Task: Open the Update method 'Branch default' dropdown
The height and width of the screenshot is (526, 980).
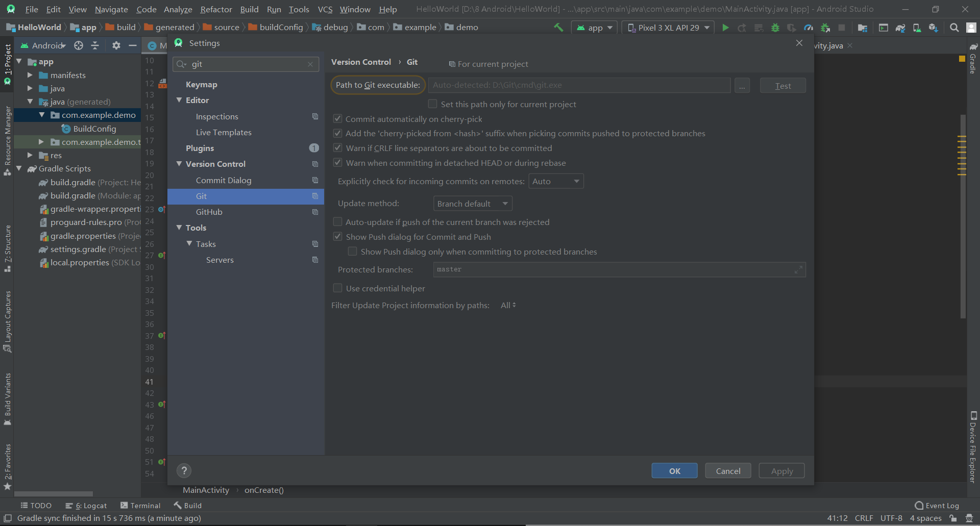Action: coord(473,204)
